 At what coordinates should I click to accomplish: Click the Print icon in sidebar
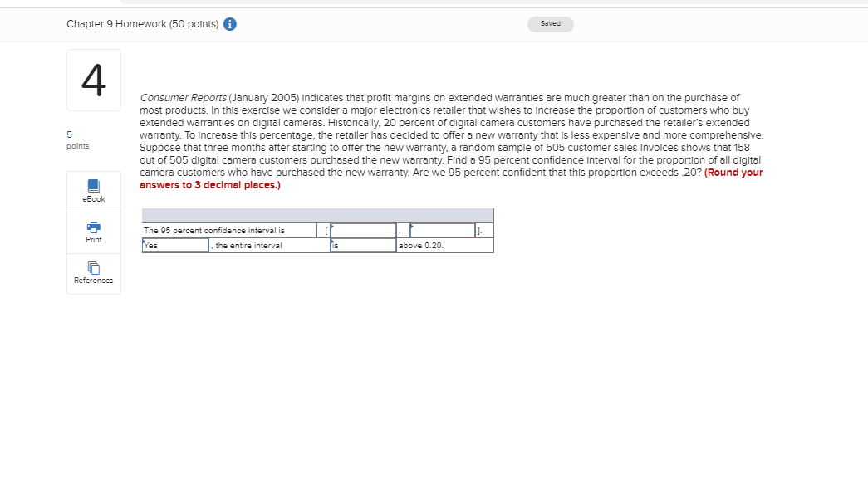pos(94,227)
